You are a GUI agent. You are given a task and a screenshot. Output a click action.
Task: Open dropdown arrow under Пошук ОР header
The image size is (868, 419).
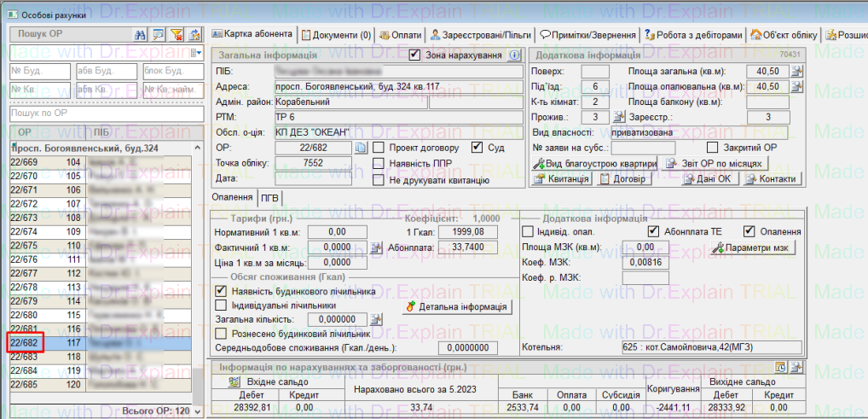tap(198, 53)
